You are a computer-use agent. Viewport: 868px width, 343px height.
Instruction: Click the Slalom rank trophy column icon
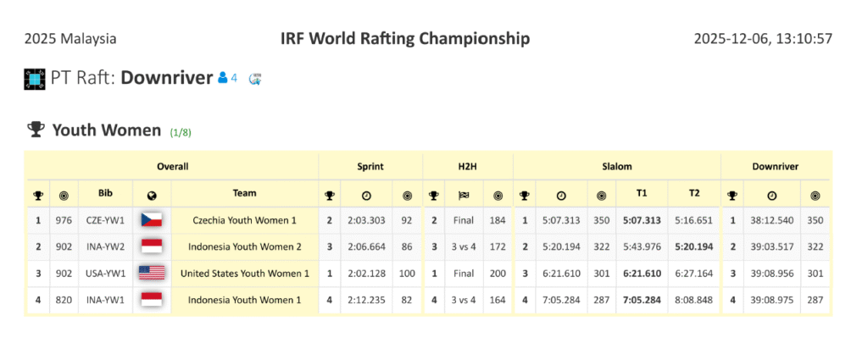(526, 194)
